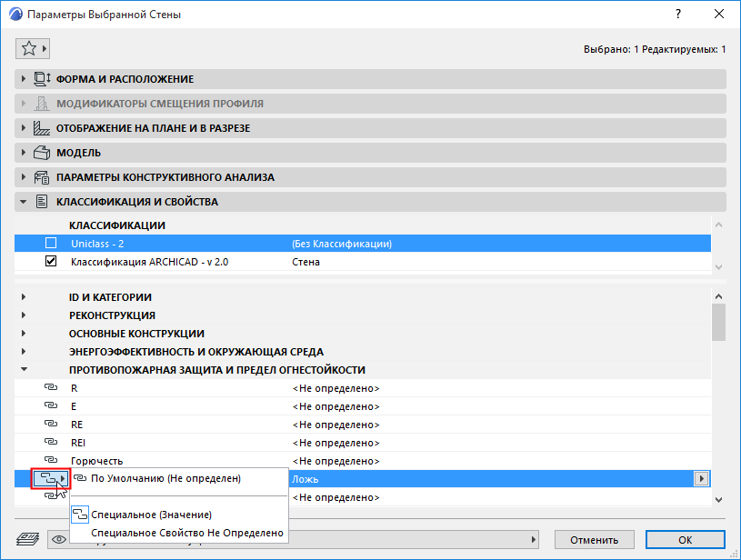Click the link icon next to RE
This screenshot has width=741, height=560.
click(51, 424)
